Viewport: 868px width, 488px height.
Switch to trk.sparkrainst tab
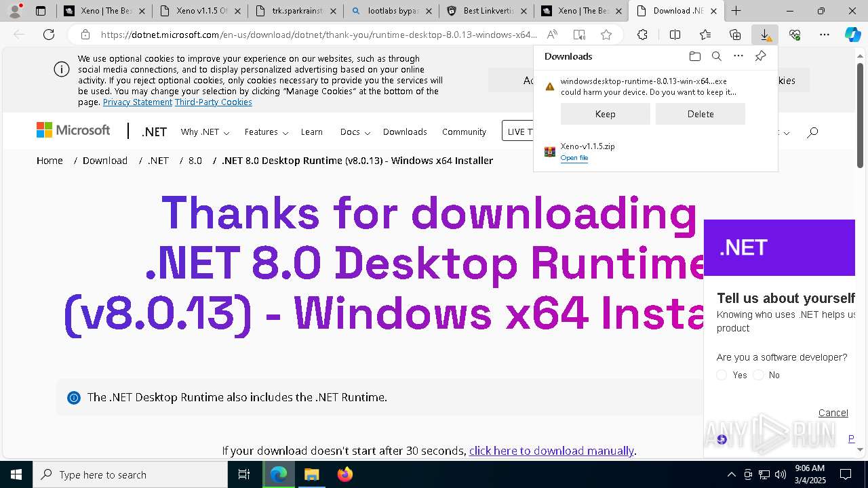tap(294, 11)
